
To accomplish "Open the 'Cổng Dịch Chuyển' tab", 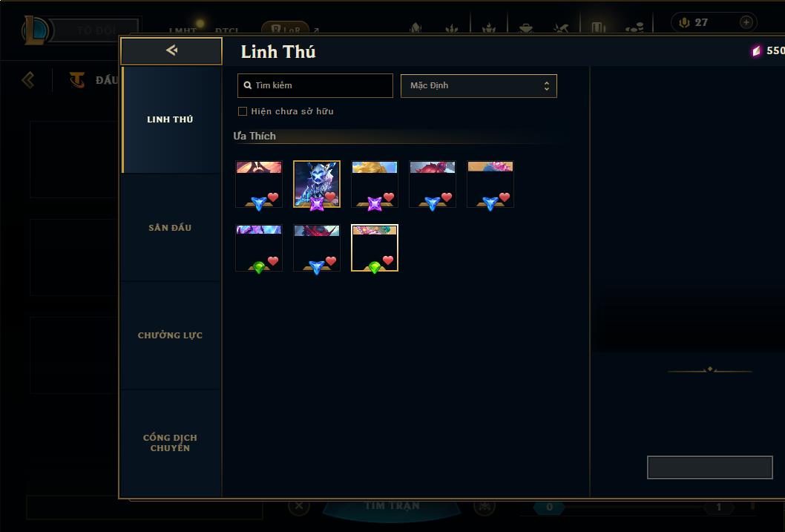I will (170, 443).
